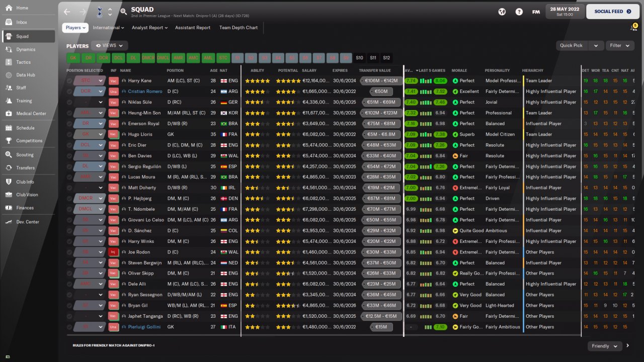The image size is (644, 362).
Task: Tick the selection checkbox for Harry Kane
Action: [x=69, y=80]
